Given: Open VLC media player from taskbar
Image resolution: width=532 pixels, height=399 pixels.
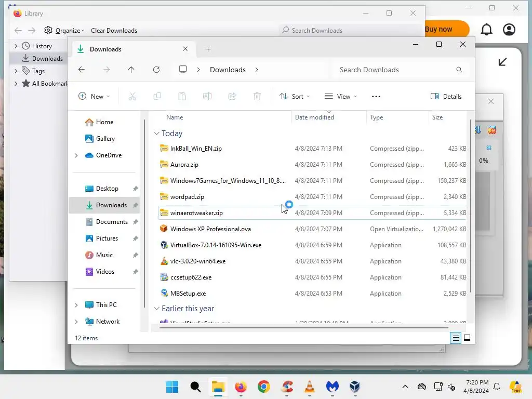Looking at the screenshot, I should 310,387.
